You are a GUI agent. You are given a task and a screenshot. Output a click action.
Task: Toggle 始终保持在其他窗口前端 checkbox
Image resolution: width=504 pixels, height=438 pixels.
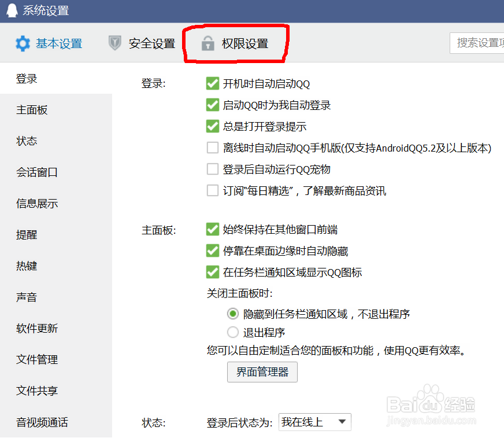click(x=213, y=230)
